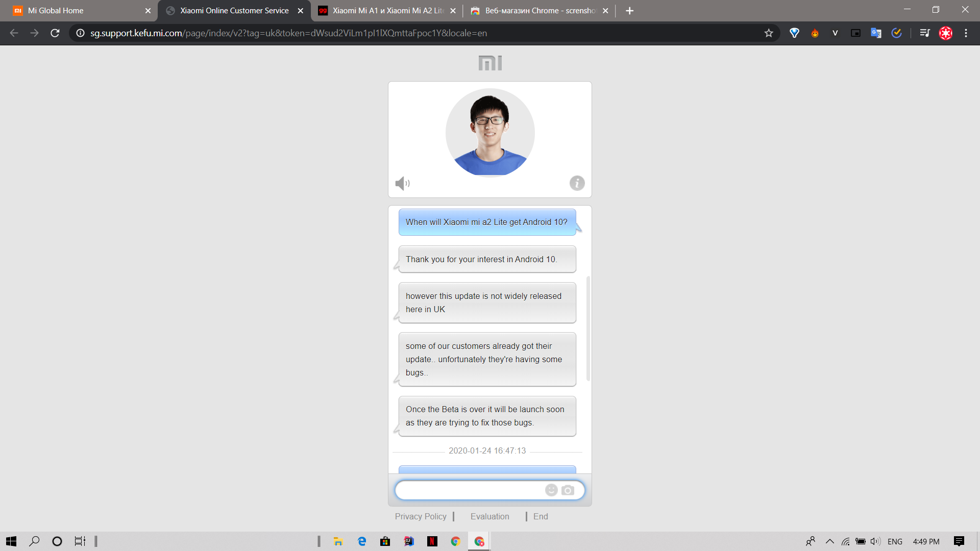Image resolution: width=980 pixels, height=551 pixels.
Task: Open Netflix from the taskbar
Action: point(432,541)
